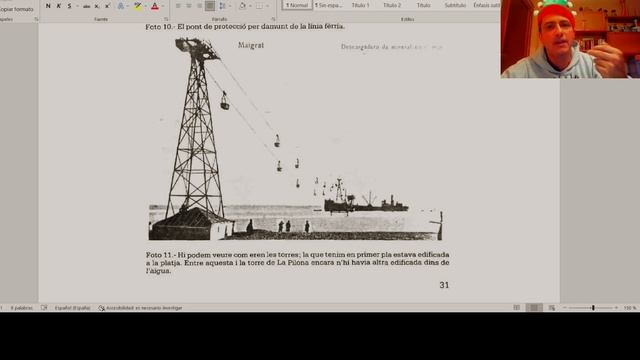Click the zoom out minus button
This screenshot has width=640, height=360.
click(564, 308)
